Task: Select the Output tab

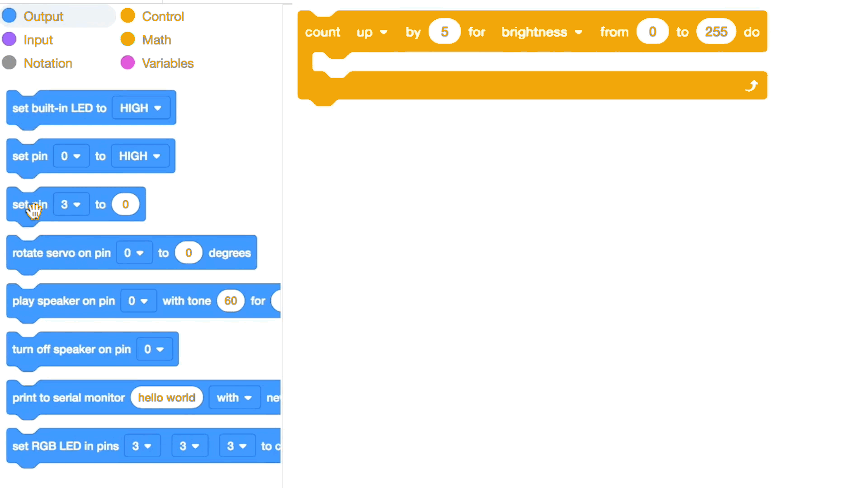Action: coord(43,16)
